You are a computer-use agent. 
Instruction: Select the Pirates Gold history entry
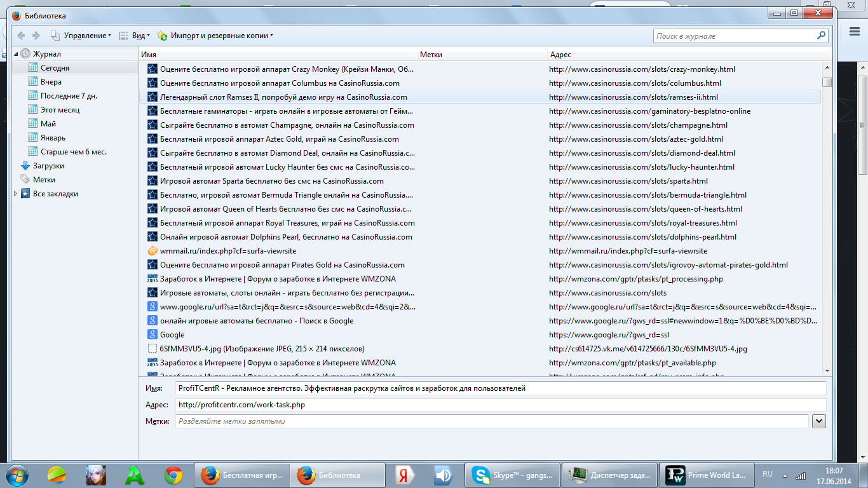(x=480, y=265)
